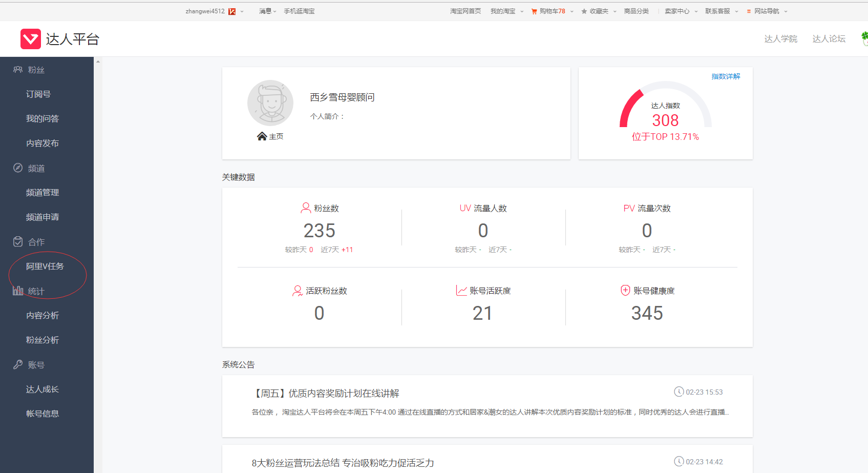The image size is (868, 473).
Task: Click the clock icon beside 02-23 15:53
Action: 679,392
